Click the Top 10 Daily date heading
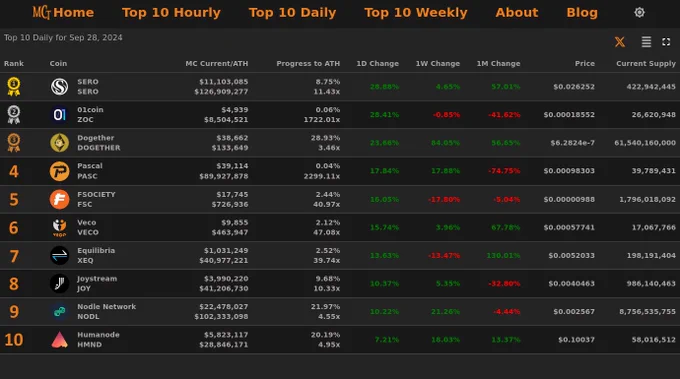Screen dimensions: 680x379 [x=63, y=38]
